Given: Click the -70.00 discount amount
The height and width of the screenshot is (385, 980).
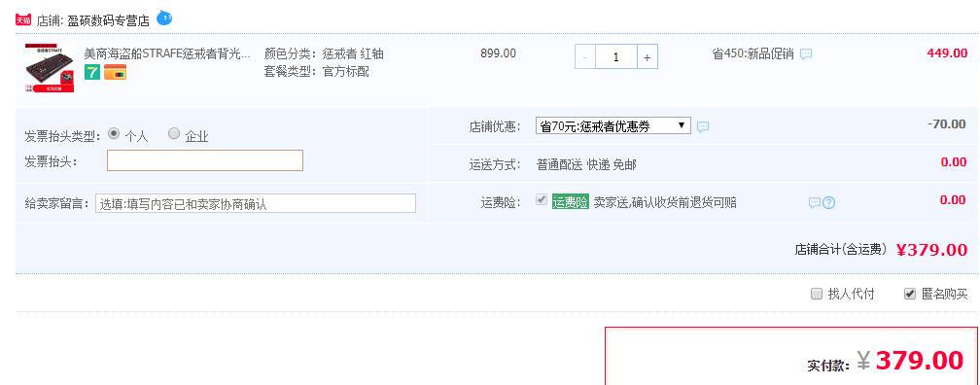Looking at the screenshot, I should (946, 124).
